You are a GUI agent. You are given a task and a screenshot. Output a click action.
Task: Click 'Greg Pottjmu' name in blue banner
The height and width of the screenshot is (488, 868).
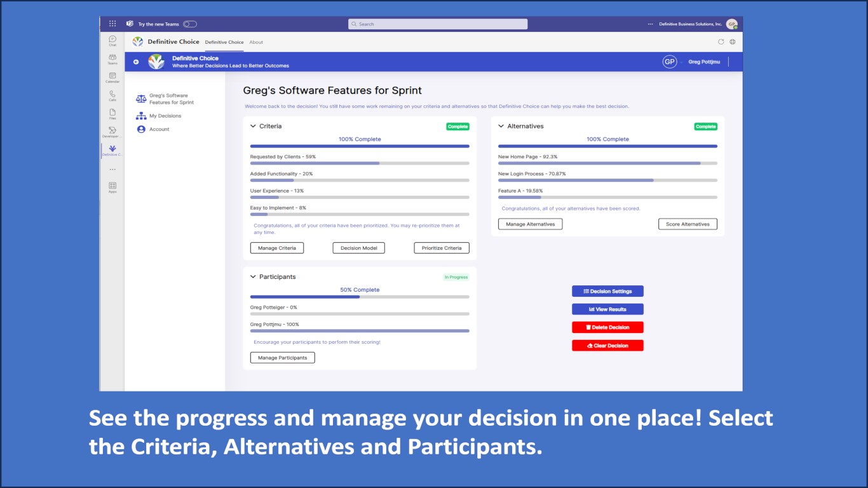click(x=704, y=62)
